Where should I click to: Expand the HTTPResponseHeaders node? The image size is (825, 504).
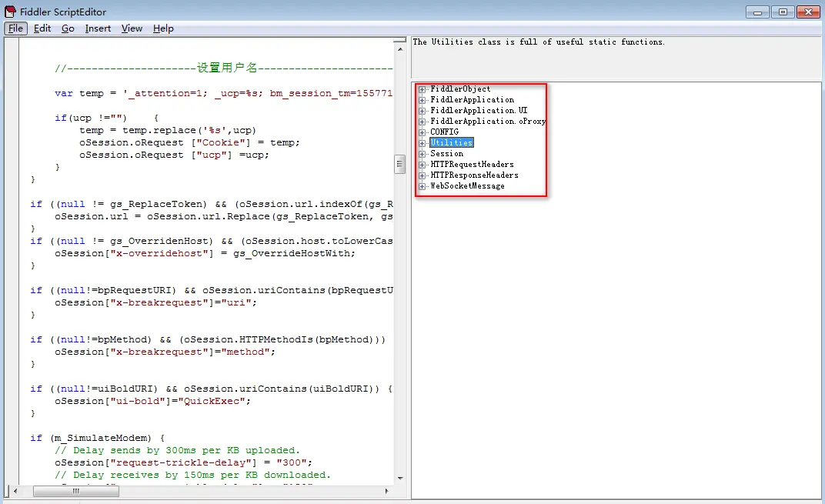[422, 175]
